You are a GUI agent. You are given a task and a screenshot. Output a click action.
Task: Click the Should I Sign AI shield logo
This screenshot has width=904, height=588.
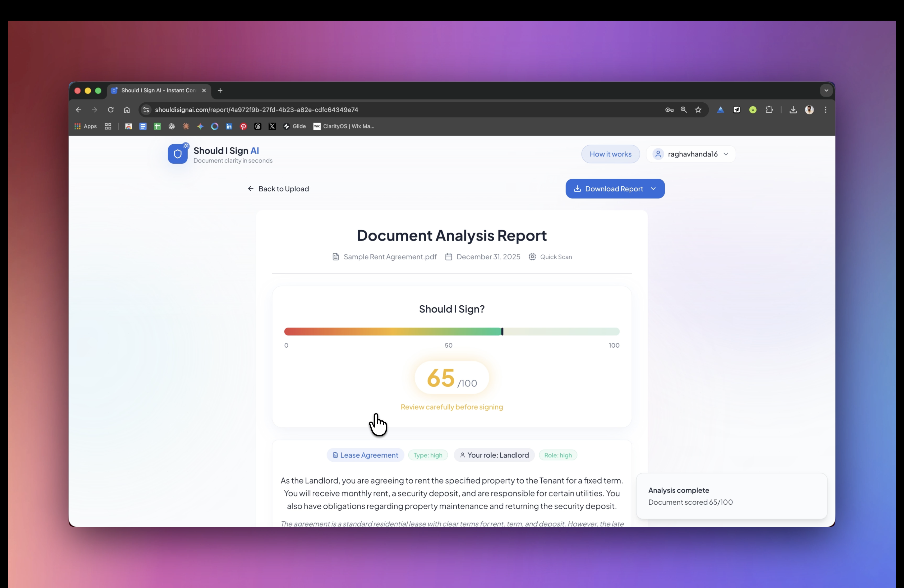pos(178,154)
